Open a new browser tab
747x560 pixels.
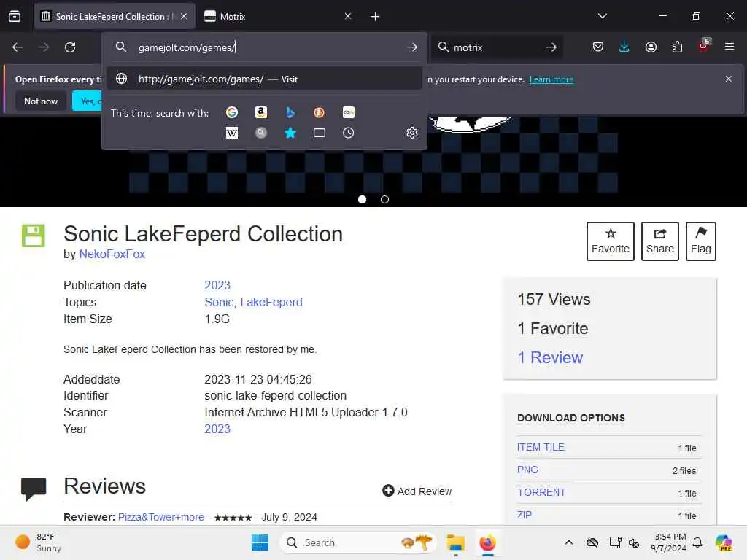click(x=376, y=17)
